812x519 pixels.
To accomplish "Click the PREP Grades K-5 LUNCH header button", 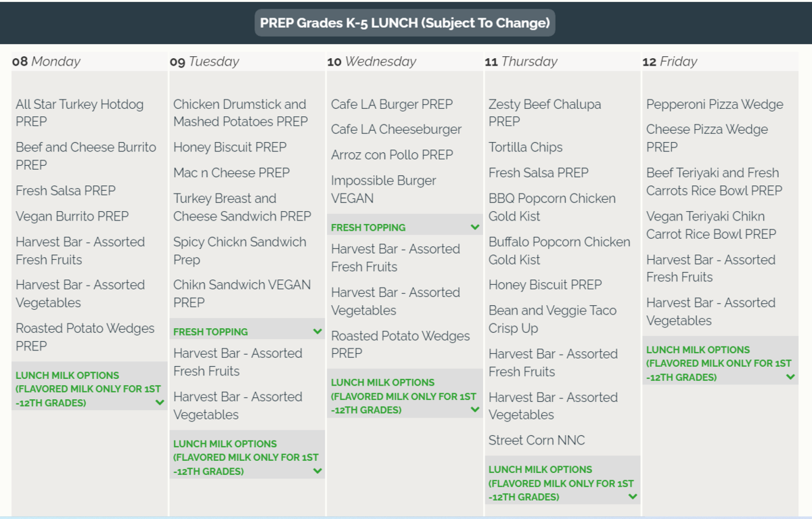I will point(405,23).
